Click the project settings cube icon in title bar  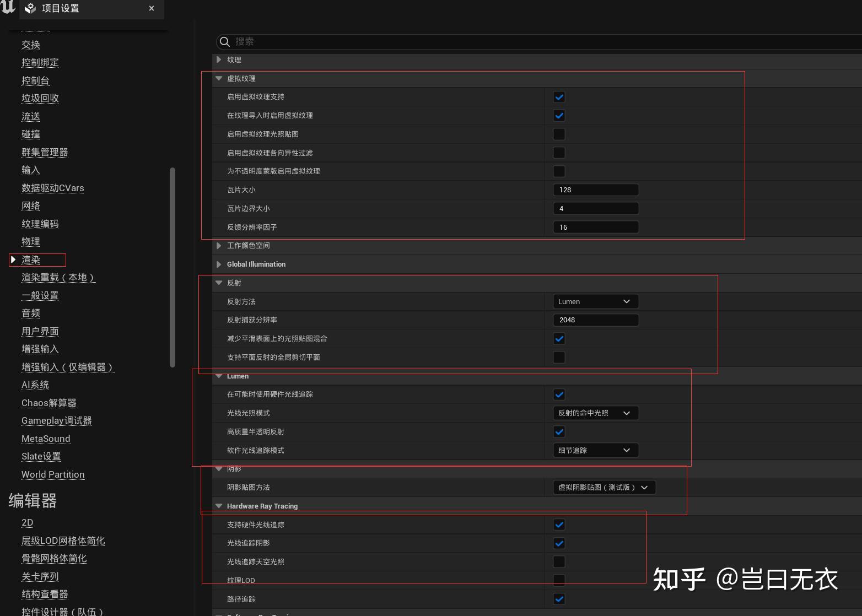(x=30, y=8)
